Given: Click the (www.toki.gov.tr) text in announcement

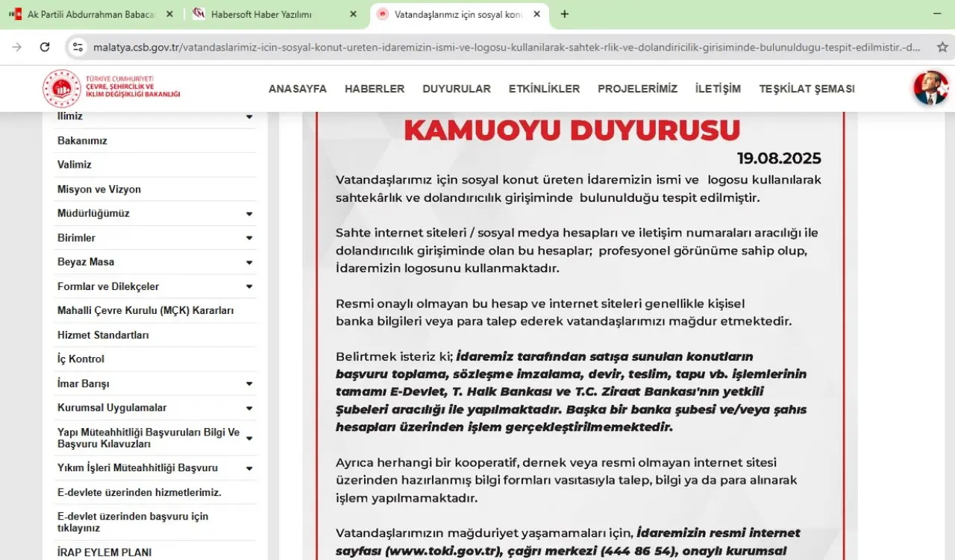Looking at the screenshot, I should [x=444, y=552].
